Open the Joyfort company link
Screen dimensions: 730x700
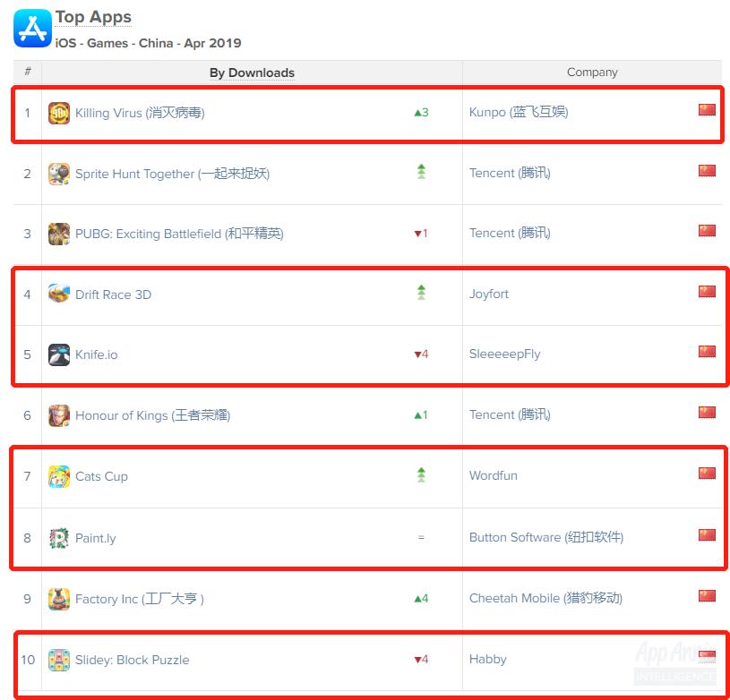[489, 294]
